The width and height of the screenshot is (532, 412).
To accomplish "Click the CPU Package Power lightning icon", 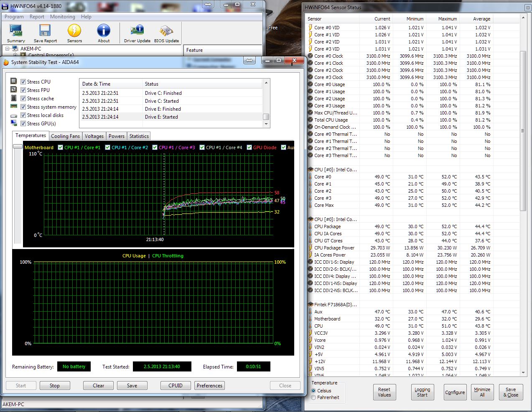I will click(311, 248).
